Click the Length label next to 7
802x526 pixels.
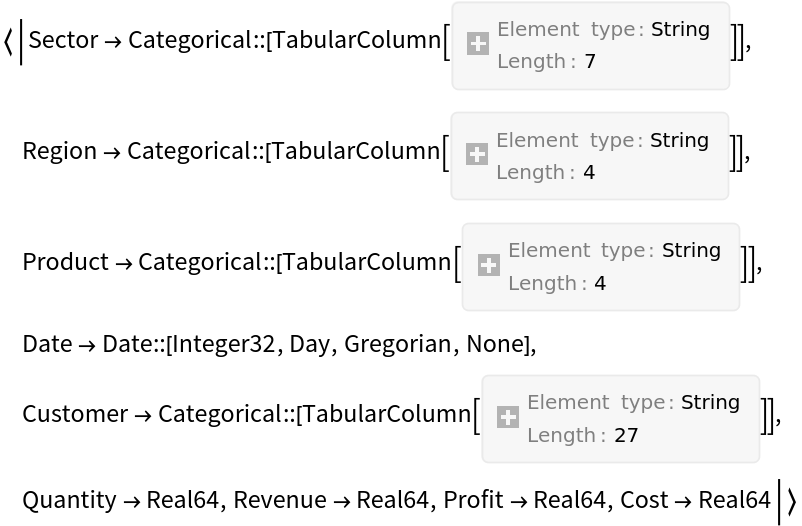click(x=532, y=62)
